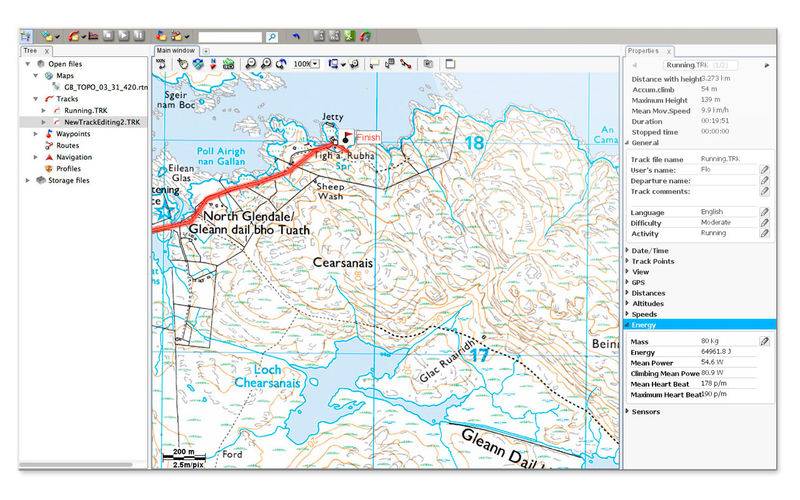Click the edit pencil beside User's name
The image size is (800, 500).
pyautogui.click(x=764, y=170)
